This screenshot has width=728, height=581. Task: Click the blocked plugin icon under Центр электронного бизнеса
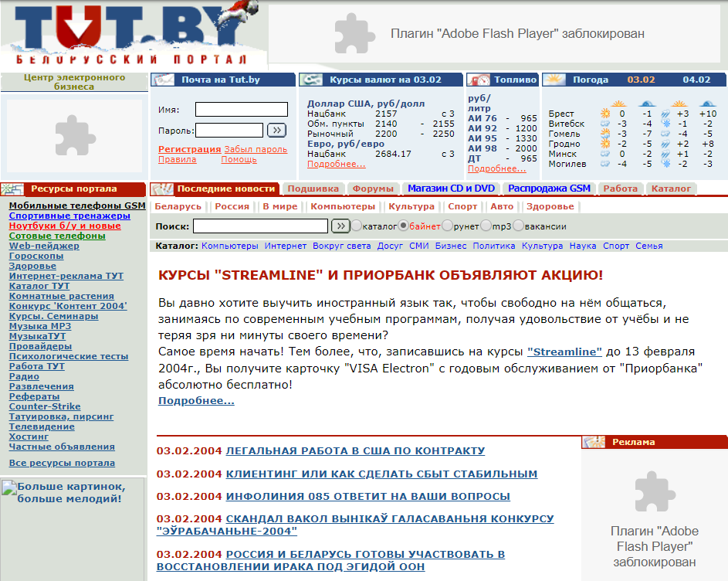pyautogui.click(x=75, y=136)
